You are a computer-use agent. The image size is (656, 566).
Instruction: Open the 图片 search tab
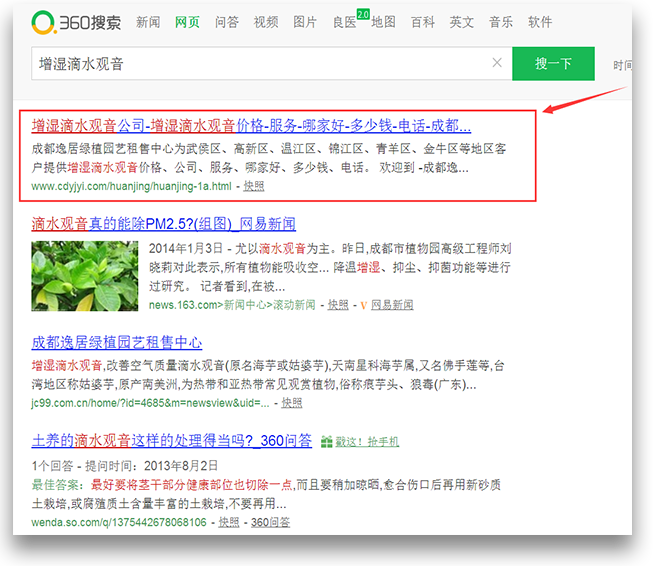point(305,22)
